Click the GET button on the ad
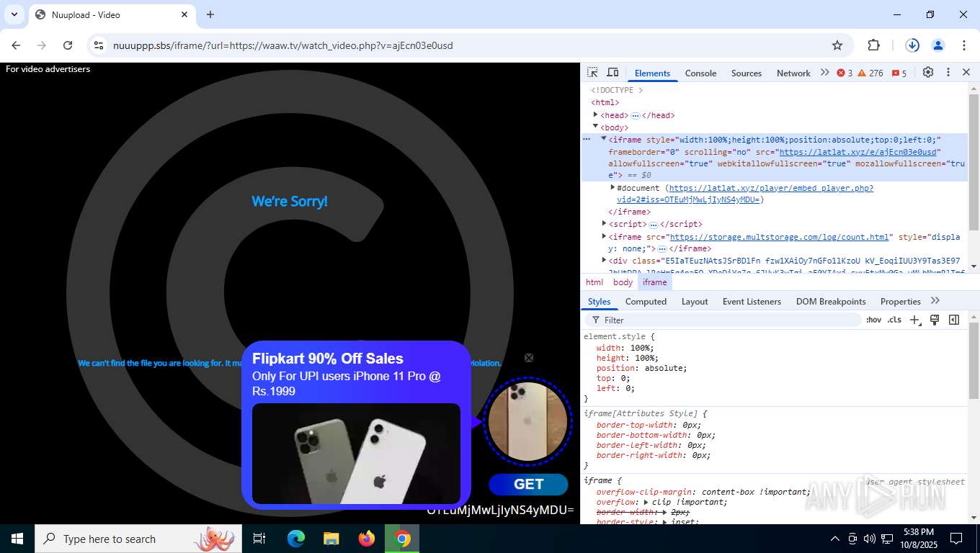This screenshot has height=553, width=980. pos(528,484)
